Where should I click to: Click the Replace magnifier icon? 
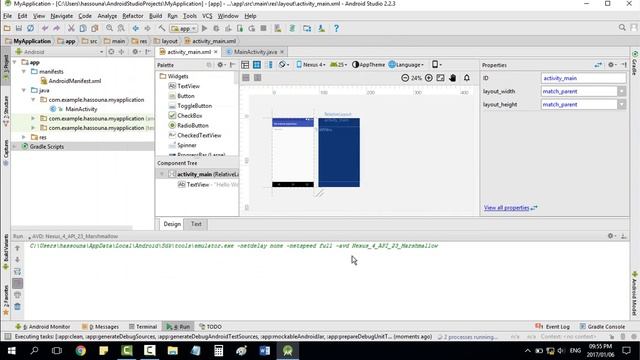[x=121, y=28]
